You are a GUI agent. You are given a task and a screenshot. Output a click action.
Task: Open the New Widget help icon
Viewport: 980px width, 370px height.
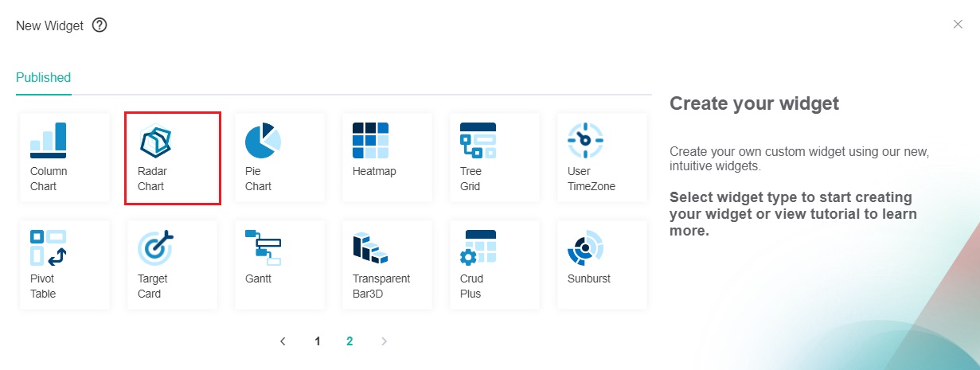(x=100, y=25)
